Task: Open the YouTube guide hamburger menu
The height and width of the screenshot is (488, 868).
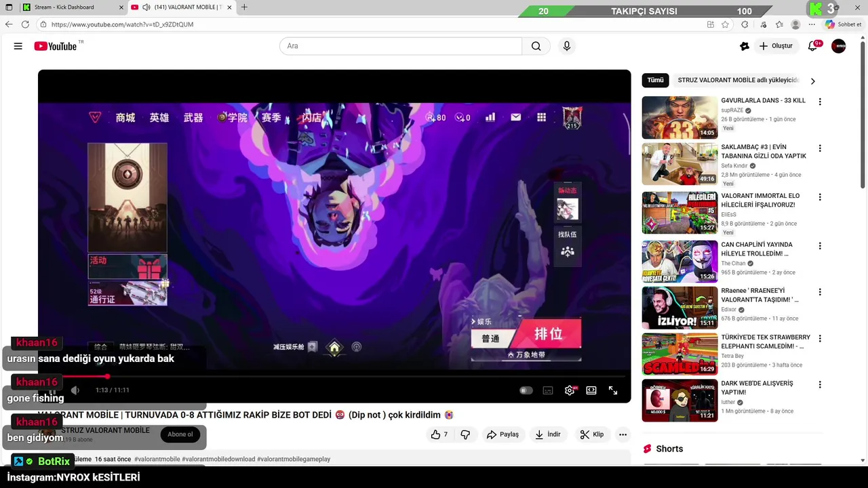Action: pos(18,46)
